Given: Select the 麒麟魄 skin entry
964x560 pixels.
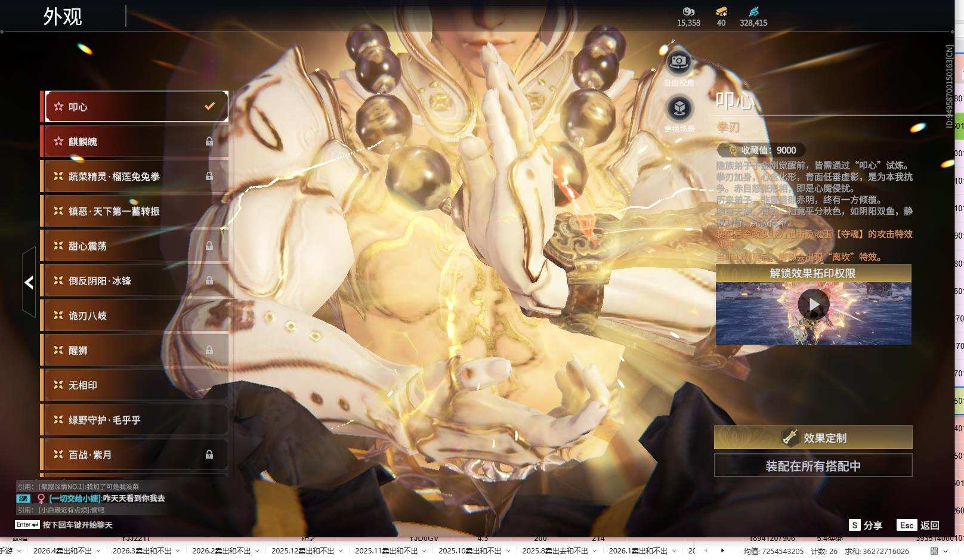Looking at the screenshot, I should tap(135, 141).
